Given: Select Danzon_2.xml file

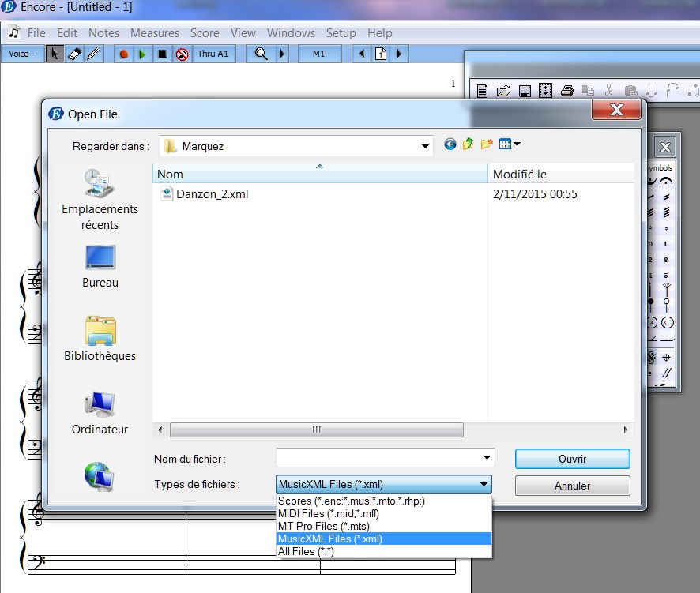Looking at the screenshot, I should [212, 193].
